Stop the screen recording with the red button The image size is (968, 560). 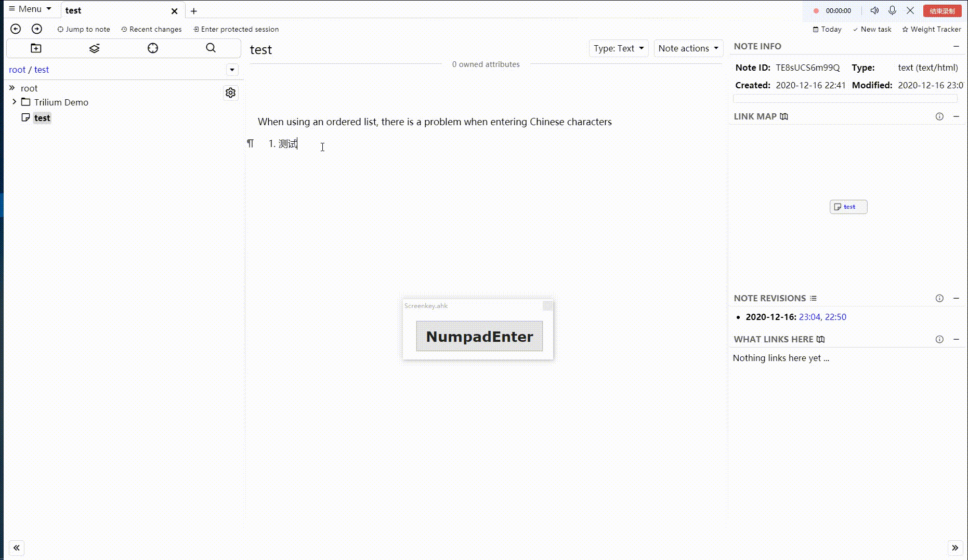click(942, 10)
